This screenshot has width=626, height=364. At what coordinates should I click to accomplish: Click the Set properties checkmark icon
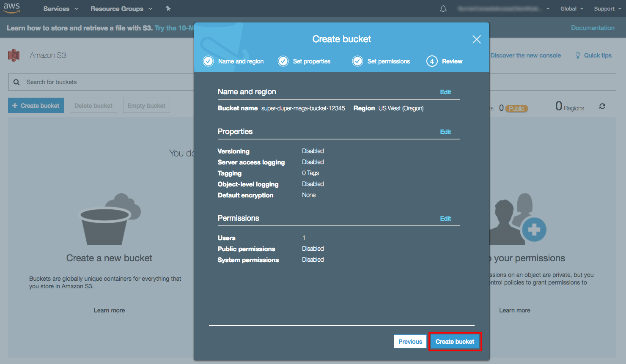283,61
